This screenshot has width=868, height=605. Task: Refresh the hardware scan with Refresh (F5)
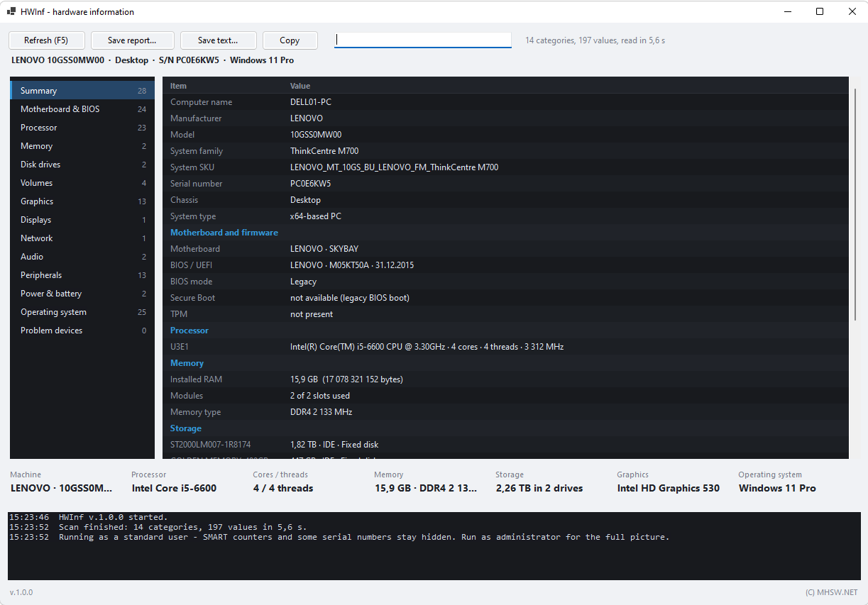click(x=47, y=40)
